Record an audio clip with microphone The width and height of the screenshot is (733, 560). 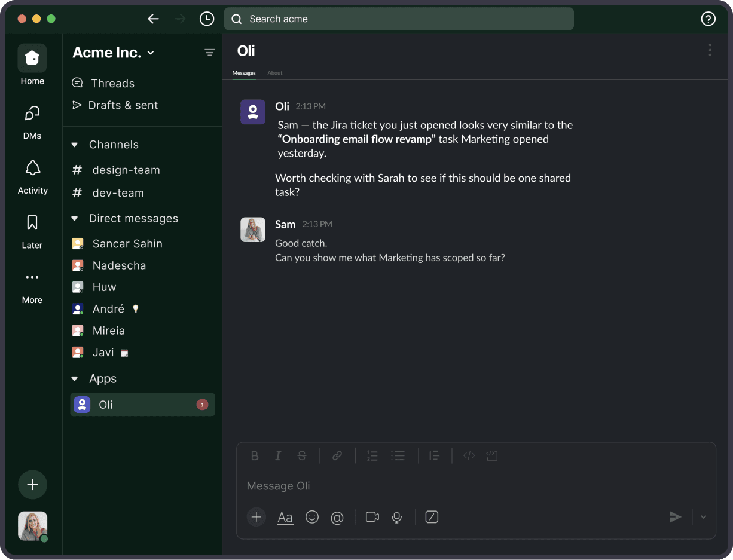(396, 517)
